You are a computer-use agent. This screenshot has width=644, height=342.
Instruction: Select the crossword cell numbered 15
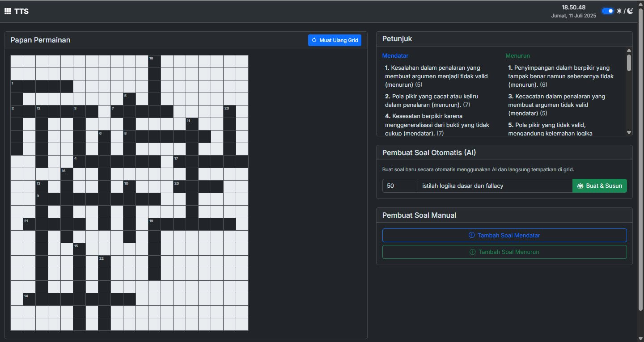(79, 249)
